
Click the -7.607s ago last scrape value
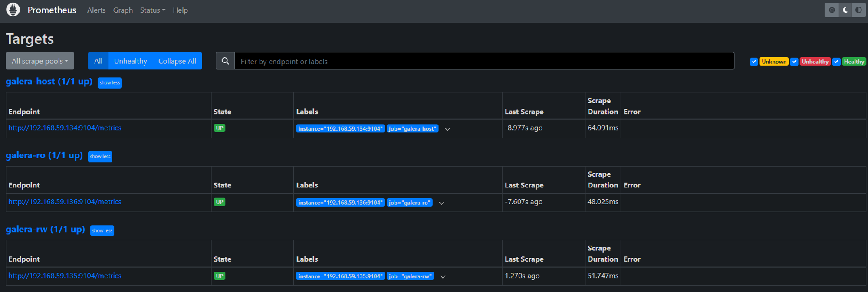click(x=523, y=202)
